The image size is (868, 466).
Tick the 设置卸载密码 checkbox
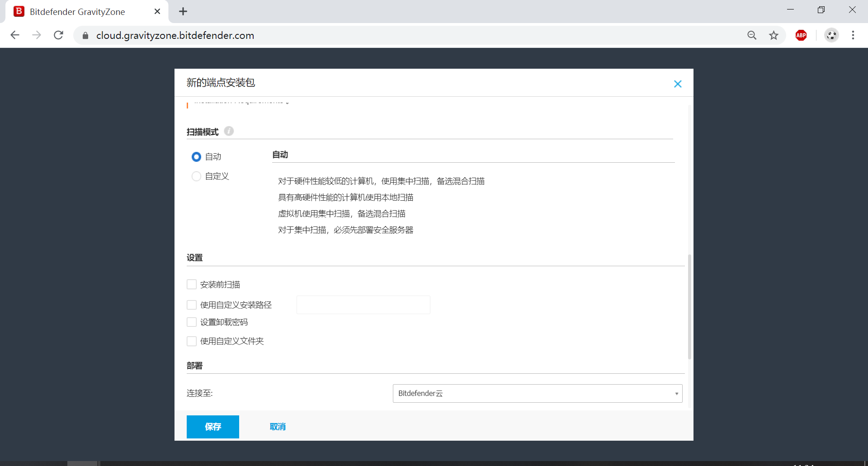(192, 322)
